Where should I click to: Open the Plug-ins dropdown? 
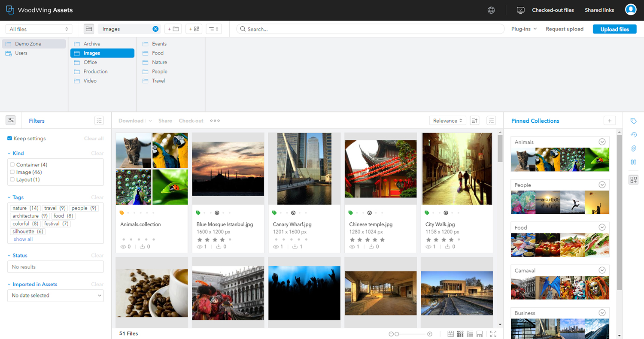coord(524,29)
